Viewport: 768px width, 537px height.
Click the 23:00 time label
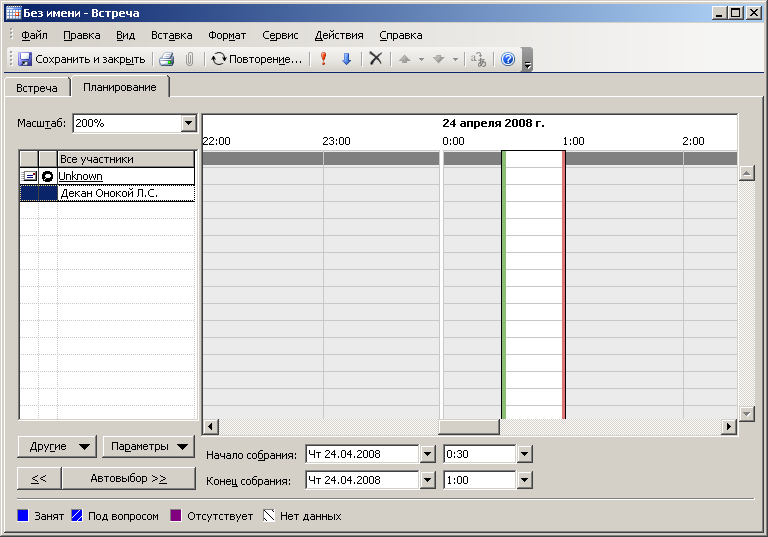coord(336,141)
